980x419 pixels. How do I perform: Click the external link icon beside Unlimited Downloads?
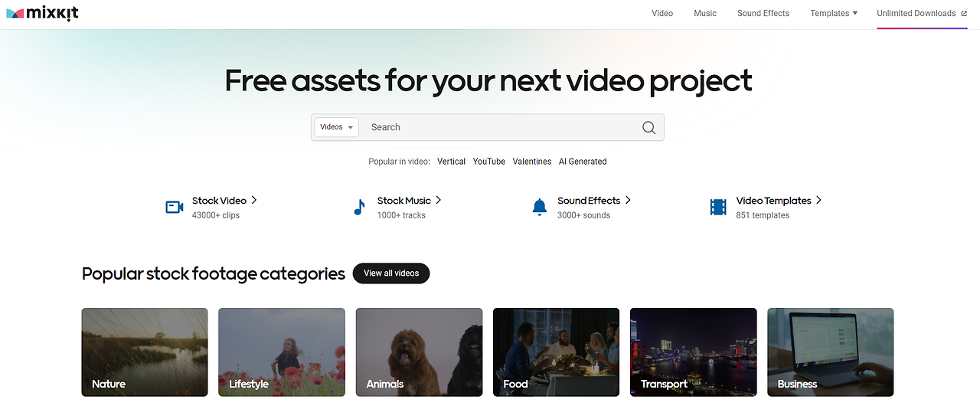pyautogui.click(x=963, y=13)
